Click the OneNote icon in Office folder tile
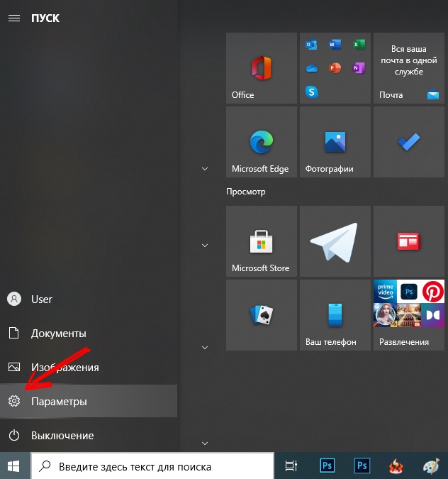 point(359,68)
